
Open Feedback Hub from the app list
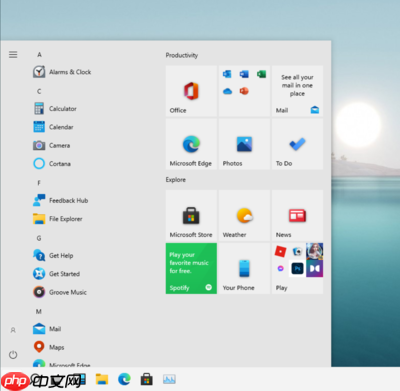(x=61, y=200)
